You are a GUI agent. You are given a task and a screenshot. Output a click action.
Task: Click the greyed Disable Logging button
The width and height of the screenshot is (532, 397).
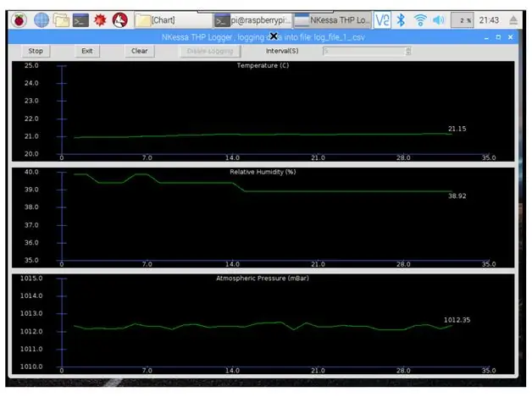pyautogui.click(x=210, y=51)
